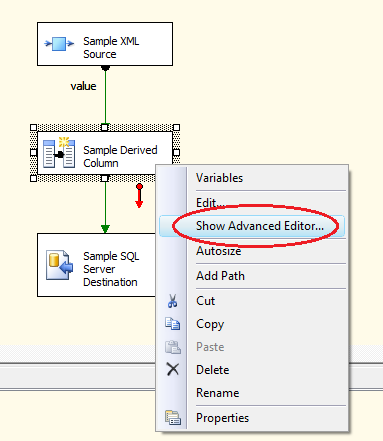Click the red error output arrow
The width and height of the screenshot is (383, 441).
[x=139, y=196]
